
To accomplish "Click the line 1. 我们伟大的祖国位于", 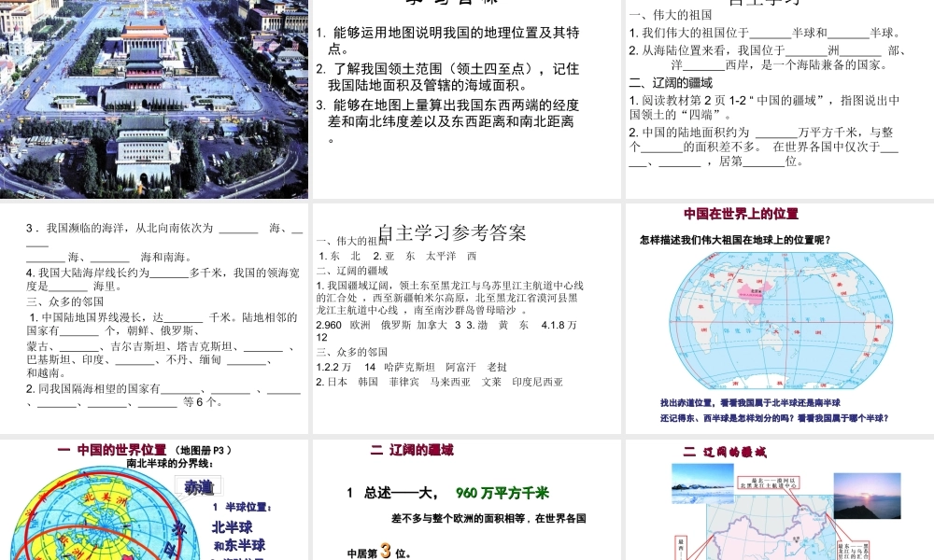I will 766,34.
